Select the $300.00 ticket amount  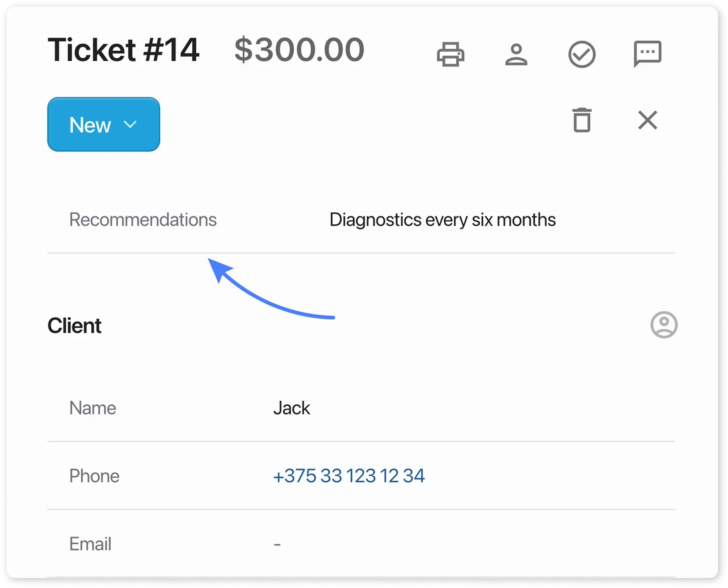[299, 50]
